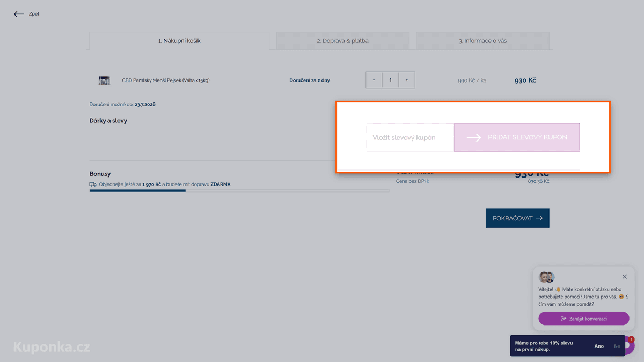Accept the 10% discount with Ano
The height and width of the screenshot is (362, 644).
pyautogui.click(x=599, y=346)
